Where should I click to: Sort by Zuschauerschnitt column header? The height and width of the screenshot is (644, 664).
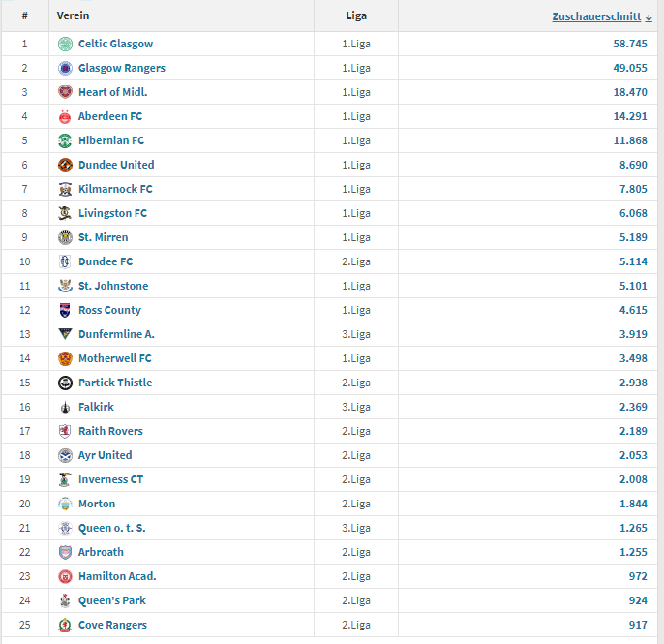click(x=596, y=16)
